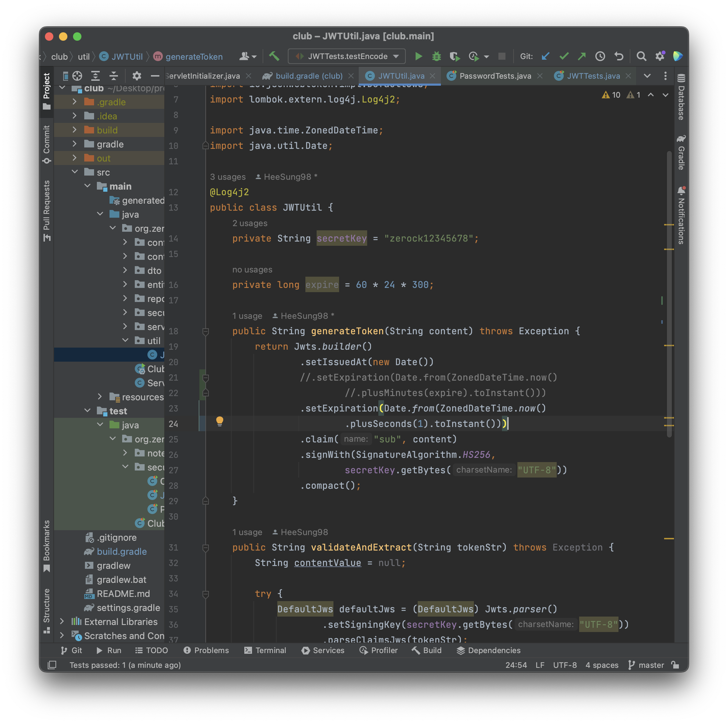Screen dimensions: 728x724
Task: Open the Git tool window tab
Action: pyautogui.click(x=71, y=651)
